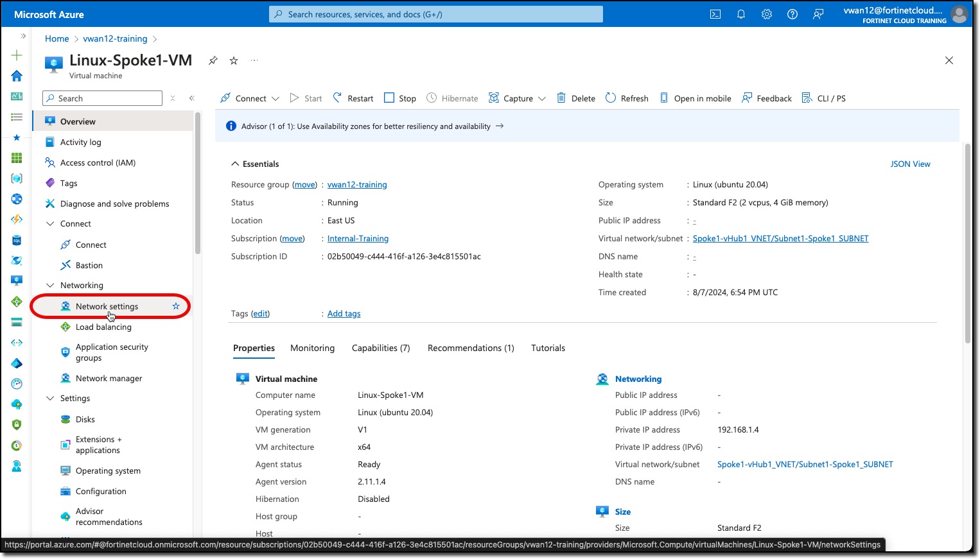Switch to the Tutorials tab

(548, 348)
